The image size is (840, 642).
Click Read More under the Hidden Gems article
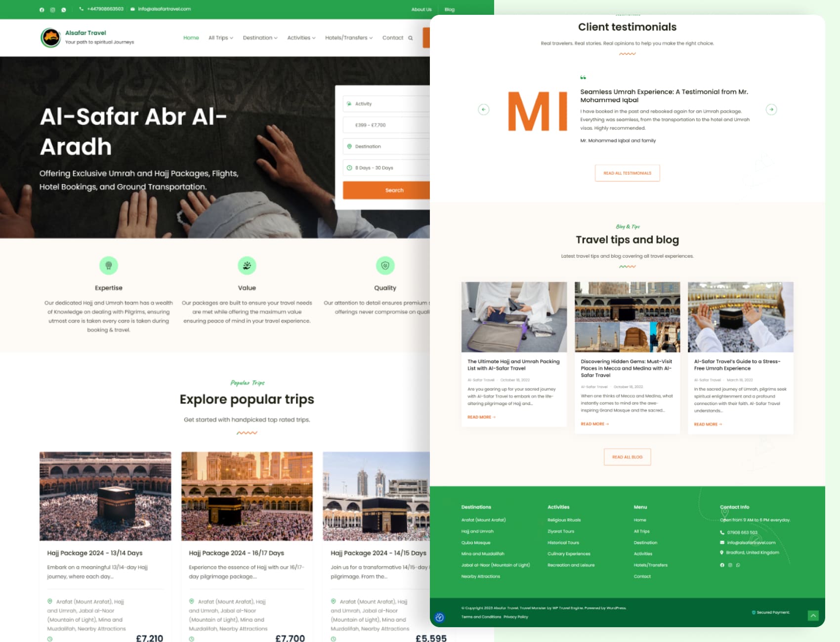point(594,424)
